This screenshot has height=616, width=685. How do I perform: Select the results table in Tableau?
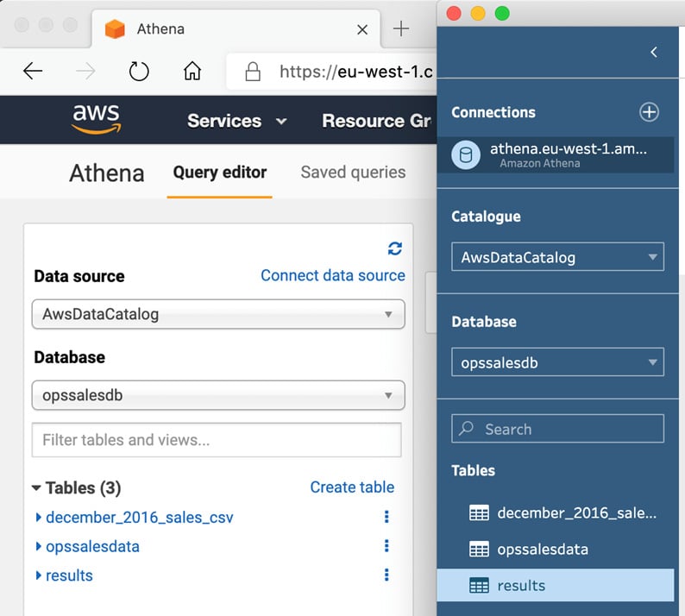556,586
